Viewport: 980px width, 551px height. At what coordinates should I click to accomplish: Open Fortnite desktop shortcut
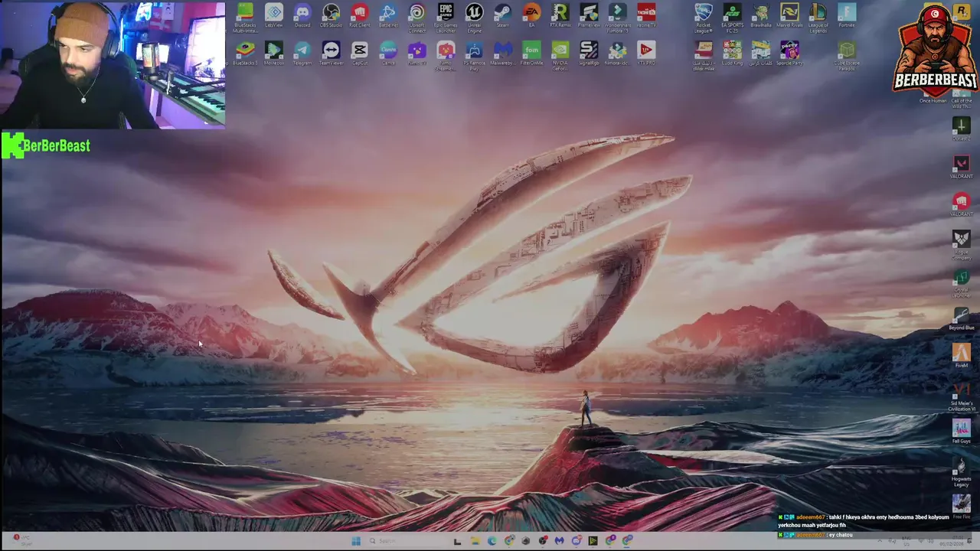pos(846,15)
